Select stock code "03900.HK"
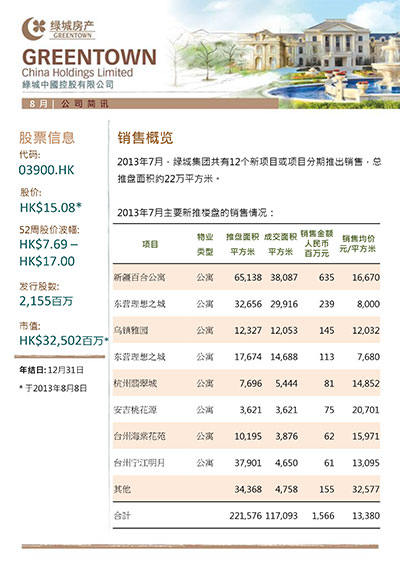Screen dimensions: 400x566 [46, 170]
